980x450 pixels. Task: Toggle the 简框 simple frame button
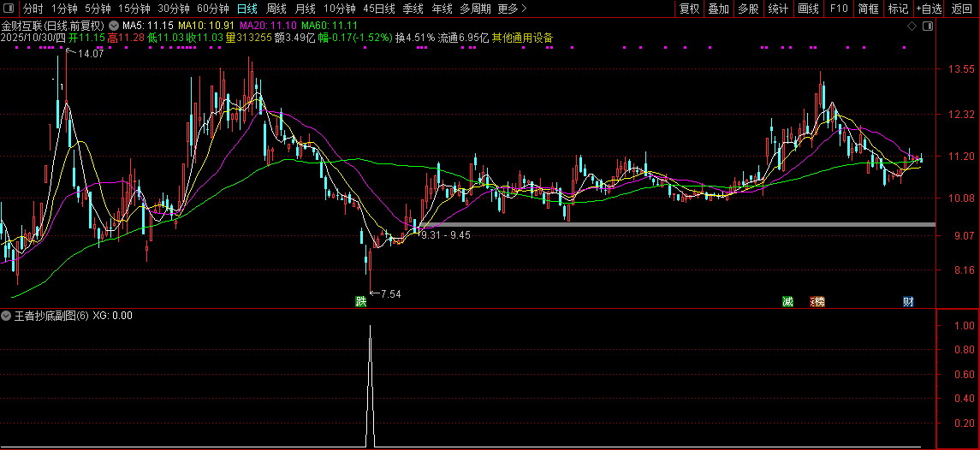868,9
